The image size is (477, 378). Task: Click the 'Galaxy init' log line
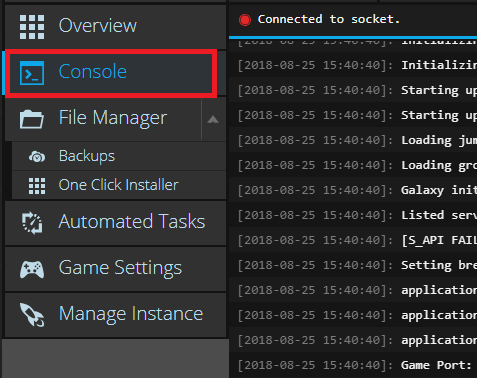tap(353, 190)
